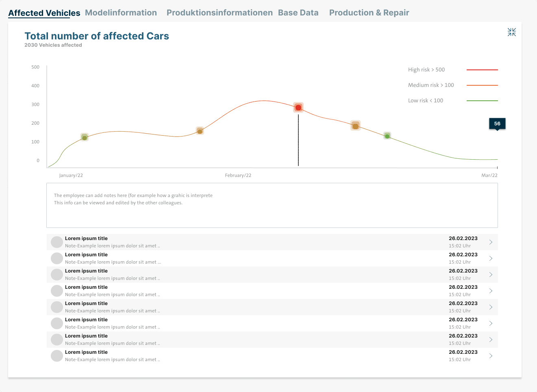Open the Production & Repair tab
Image resolution: width=537 pixels, height=392 pixels.
369,12
